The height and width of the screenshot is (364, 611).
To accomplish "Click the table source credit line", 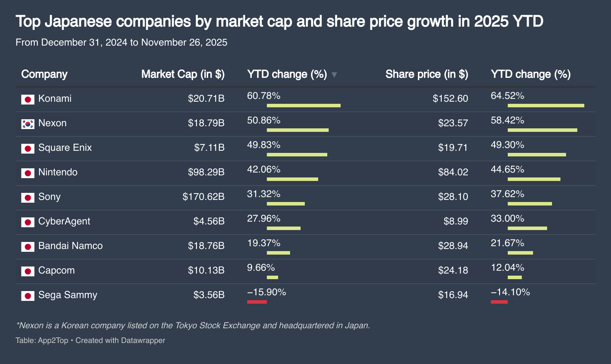I will coord(90,341).
